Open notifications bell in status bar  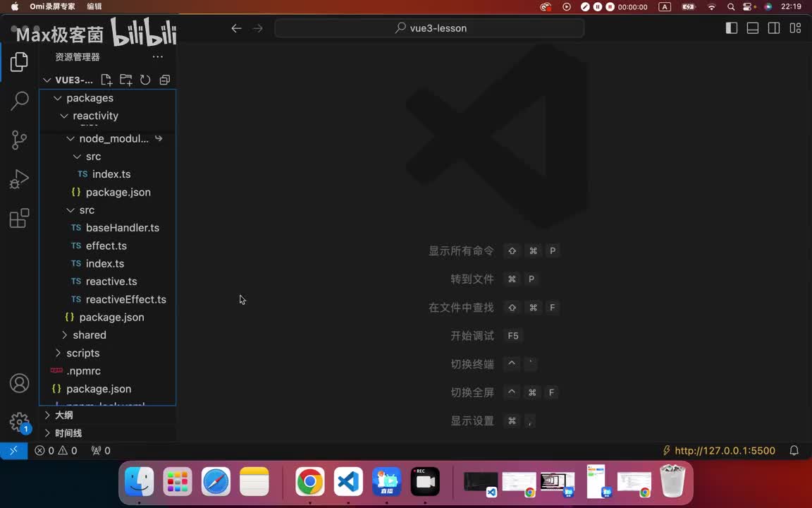tap(794, 450)
